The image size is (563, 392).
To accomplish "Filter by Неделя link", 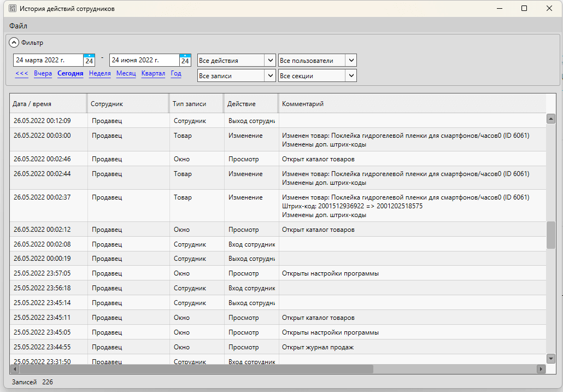I will click(x=99, y=73).
